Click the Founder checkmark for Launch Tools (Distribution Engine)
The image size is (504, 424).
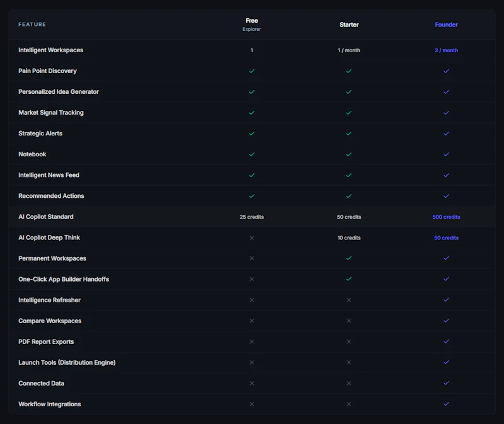click(x=446, y=362)
